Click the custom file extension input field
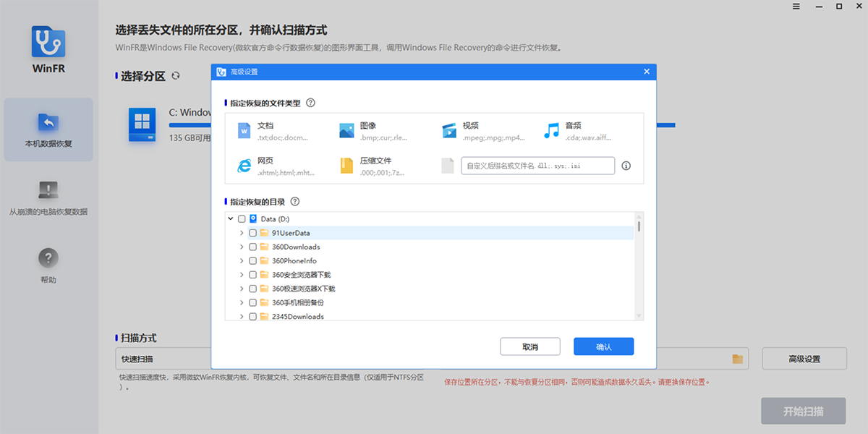 point(537,166)
